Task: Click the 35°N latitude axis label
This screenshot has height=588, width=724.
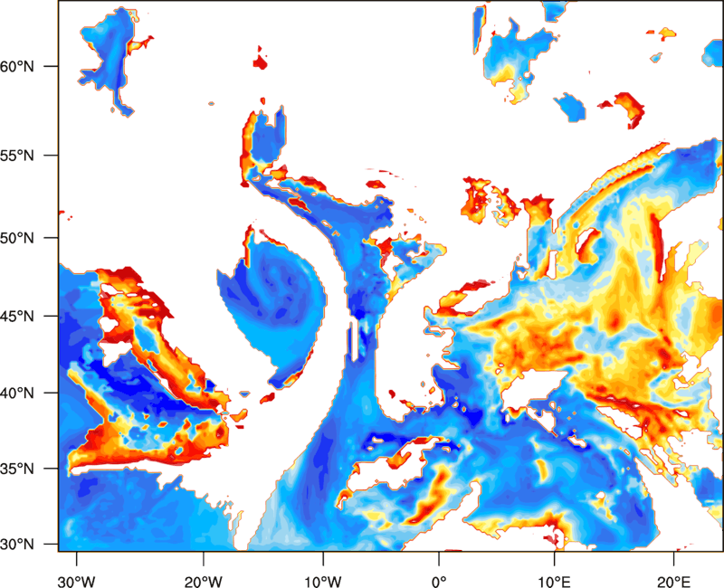Action: (17, 469)
